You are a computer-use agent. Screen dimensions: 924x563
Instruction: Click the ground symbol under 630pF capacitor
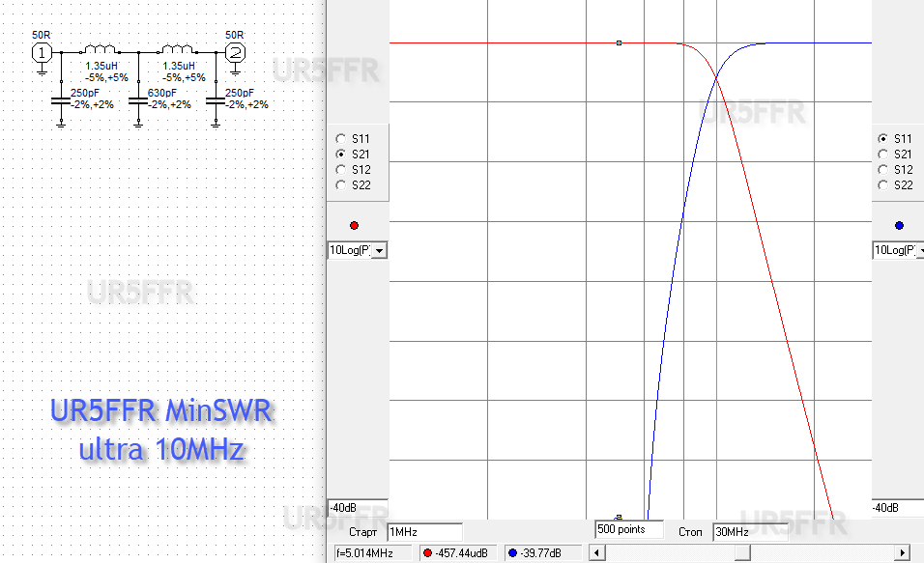(x=138, y=122)
